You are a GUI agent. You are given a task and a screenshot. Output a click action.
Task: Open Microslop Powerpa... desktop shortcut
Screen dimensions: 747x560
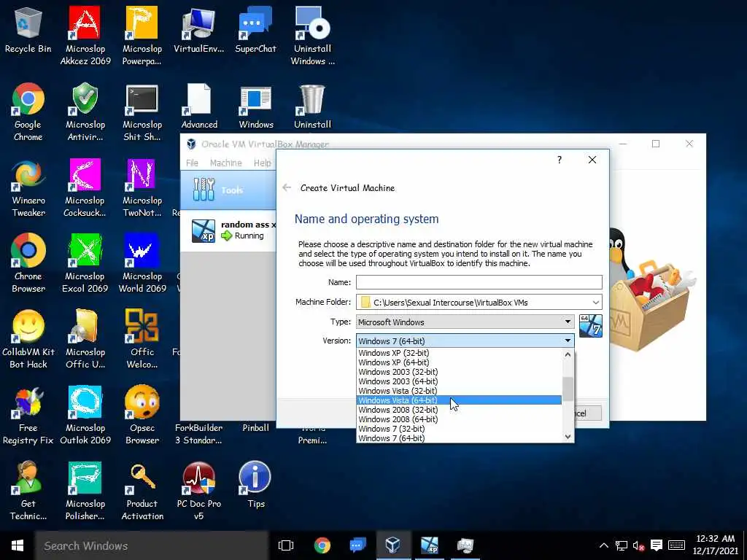click(142, 36)
